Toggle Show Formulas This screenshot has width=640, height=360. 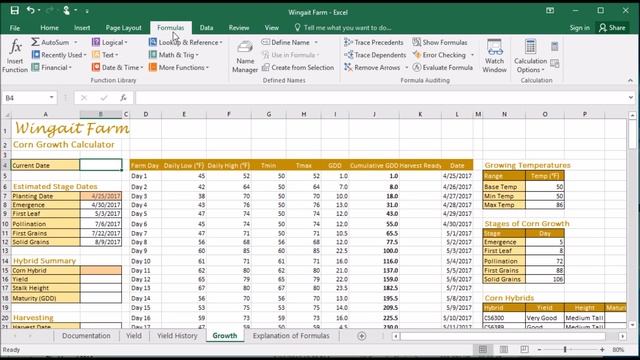click(x=440, y=42)
